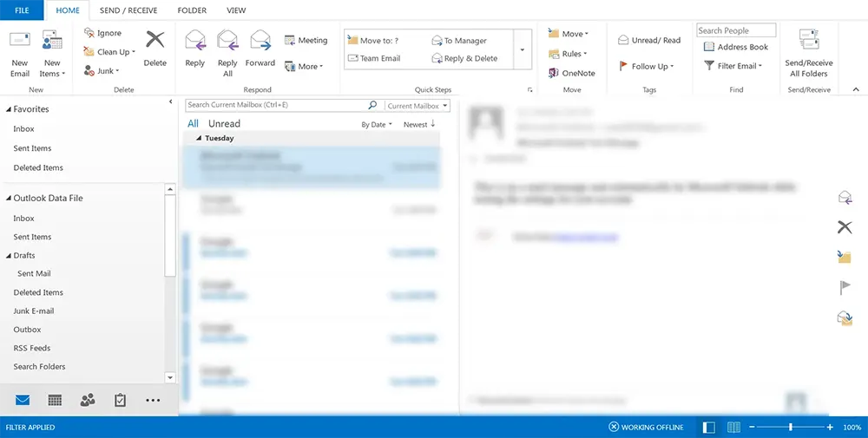Open the RSS Feeds folder
The image size is (868, 438).
31,348
